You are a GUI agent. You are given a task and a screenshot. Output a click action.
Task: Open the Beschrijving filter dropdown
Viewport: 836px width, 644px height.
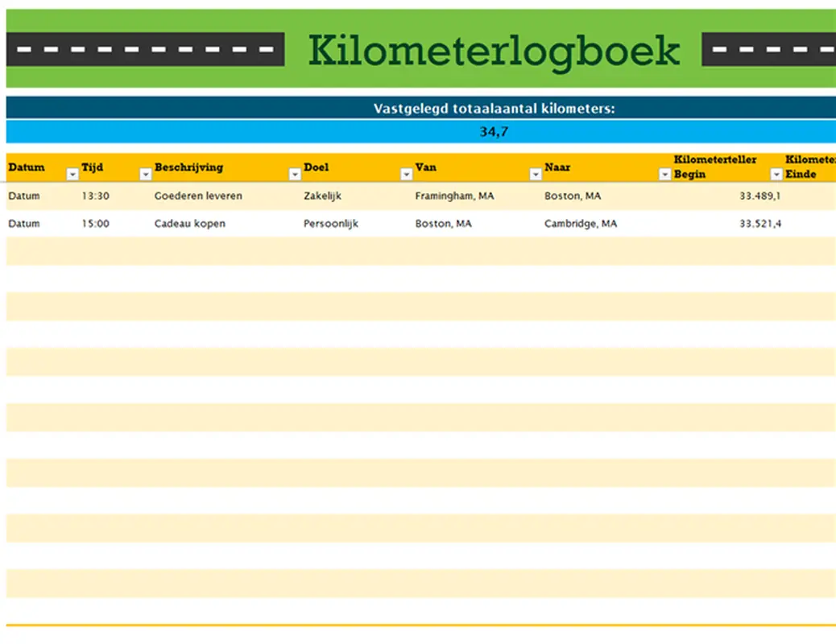[x=294, y=174]
